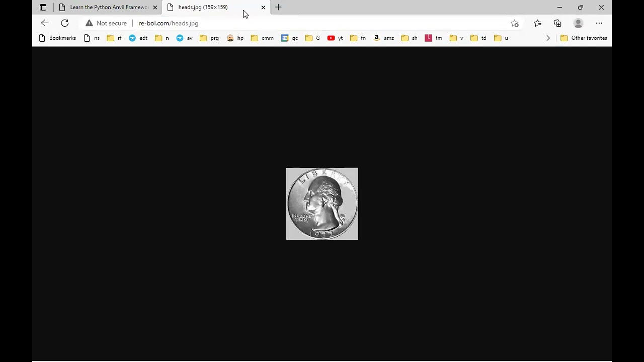Minimize the browser window
The height and width of the screenshot is (362, 644).
point(559,8)
